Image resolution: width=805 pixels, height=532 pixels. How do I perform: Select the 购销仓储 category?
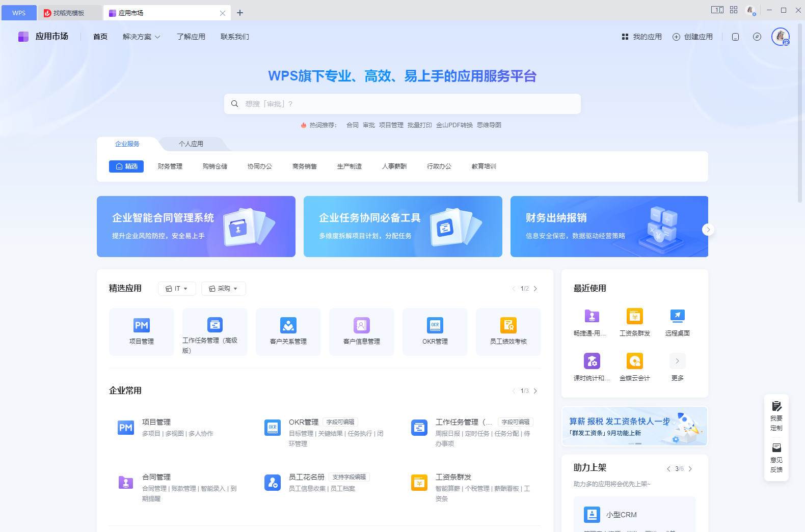pos(215,166)
